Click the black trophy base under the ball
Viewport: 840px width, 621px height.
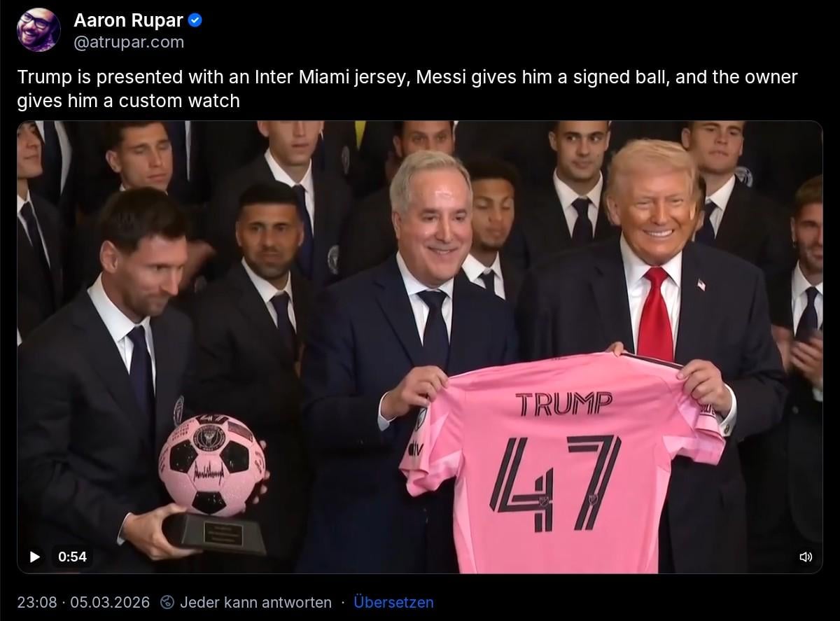click(215, 533)
